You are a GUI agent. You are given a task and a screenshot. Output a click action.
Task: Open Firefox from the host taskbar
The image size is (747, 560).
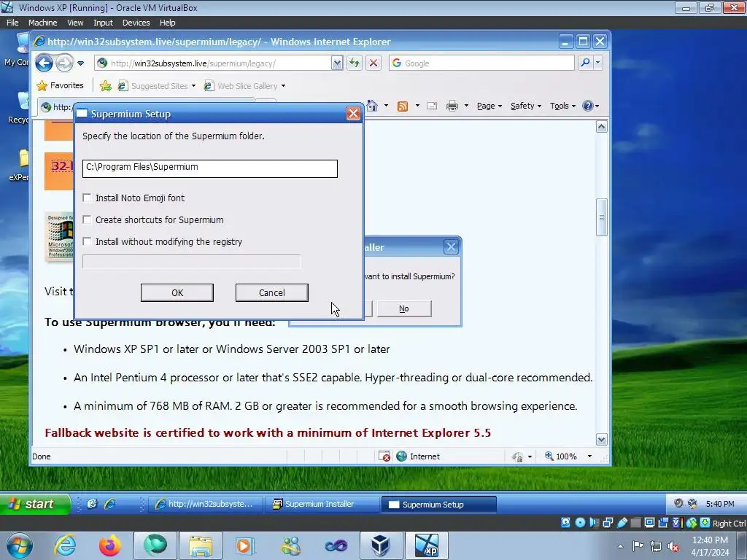pos(110,545)
